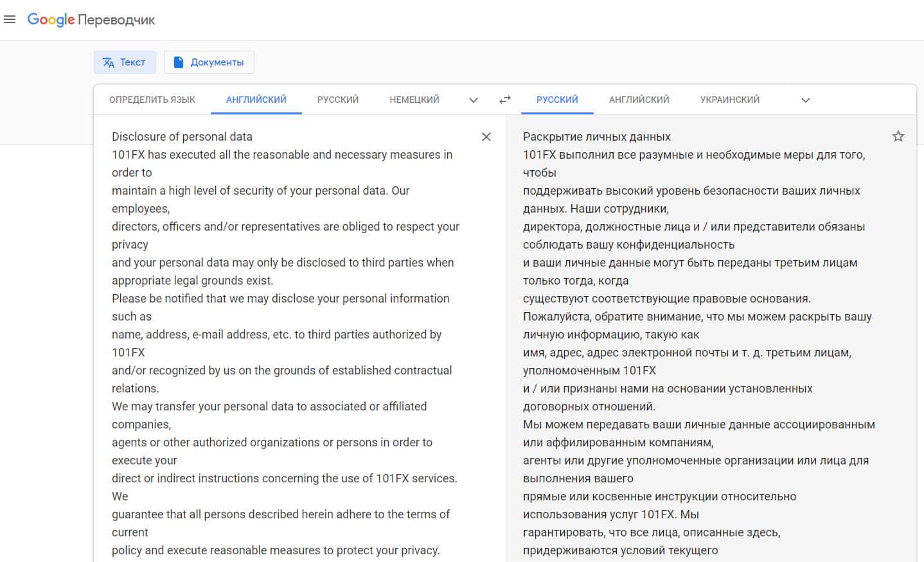Pick НЕМЕЦКИЙ as source language
Viewport: 924px width, 562px height.
point(414,100)
